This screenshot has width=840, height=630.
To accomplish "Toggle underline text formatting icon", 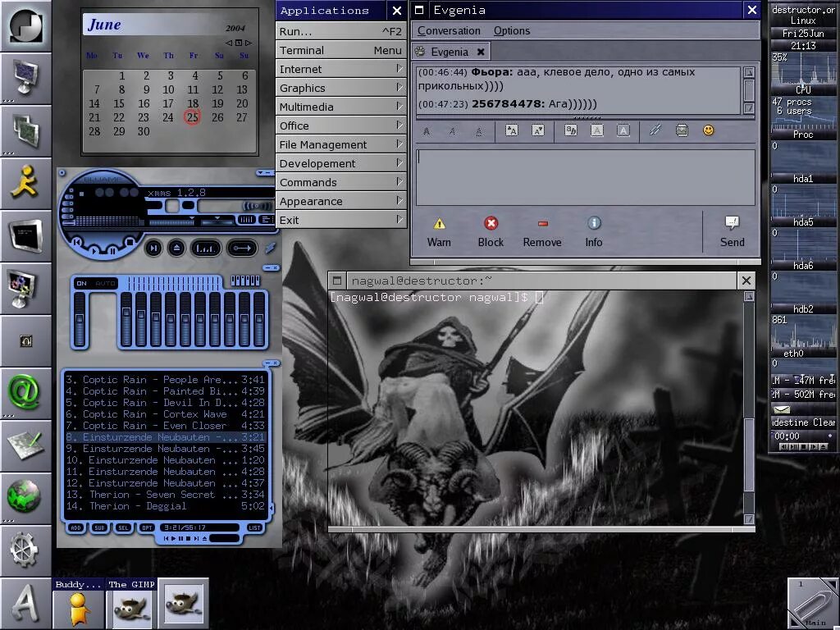I will pyautogui.click(x=479, y=130).
